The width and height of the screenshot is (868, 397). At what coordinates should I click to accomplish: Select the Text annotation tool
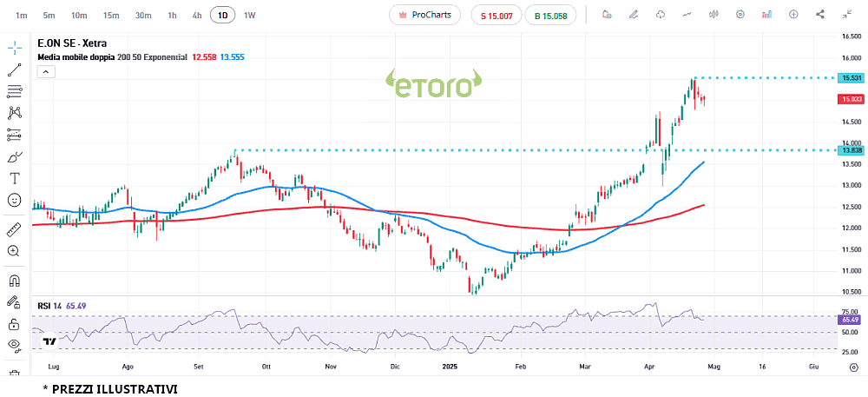pos(15,178)
